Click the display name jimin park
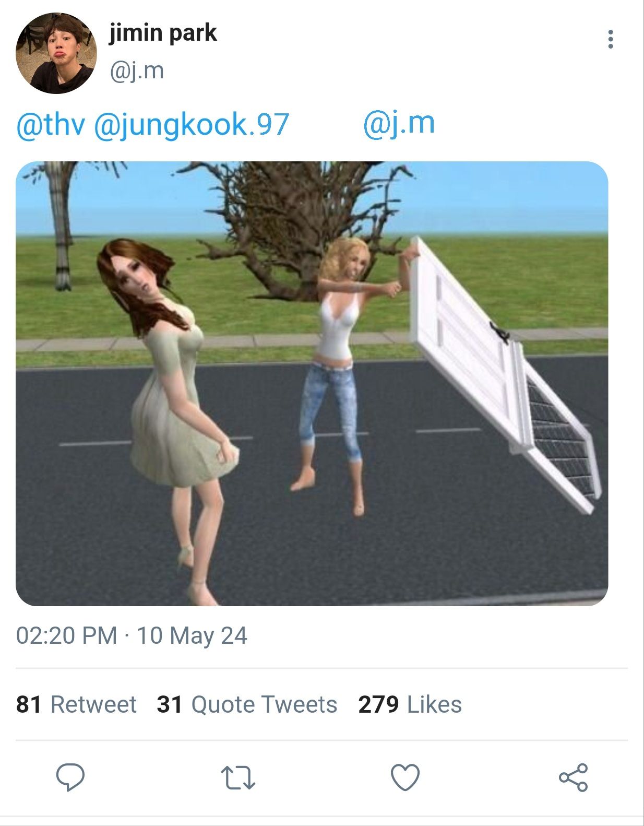 click(x=163, y=33)
